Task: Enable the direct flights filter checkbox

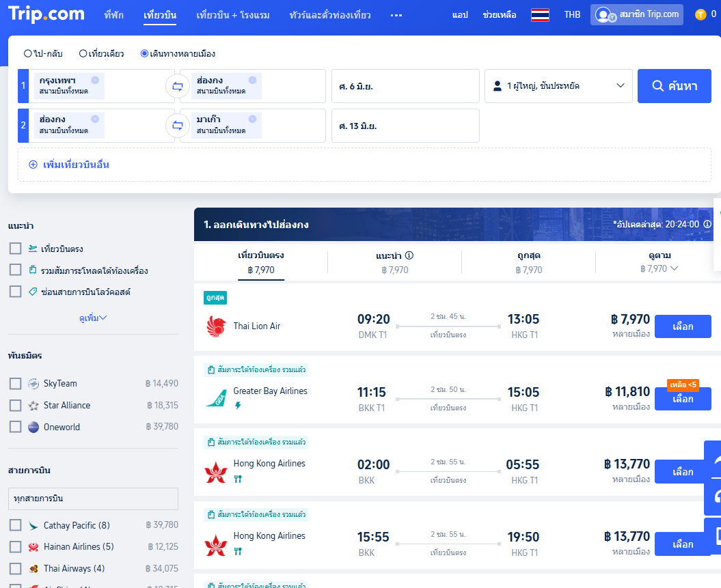Action: tap(16, 249)
